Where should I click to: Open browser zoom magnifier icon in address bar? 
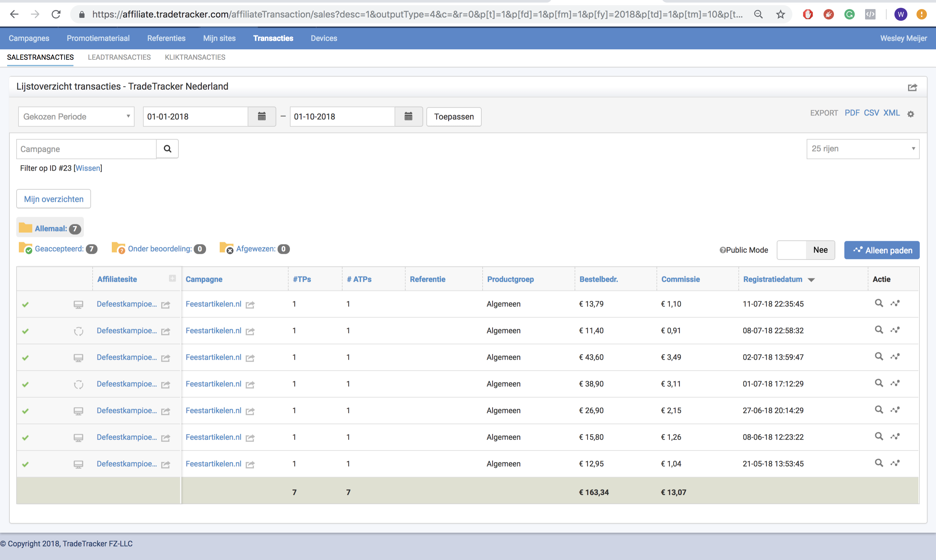[x=758, y=14]
